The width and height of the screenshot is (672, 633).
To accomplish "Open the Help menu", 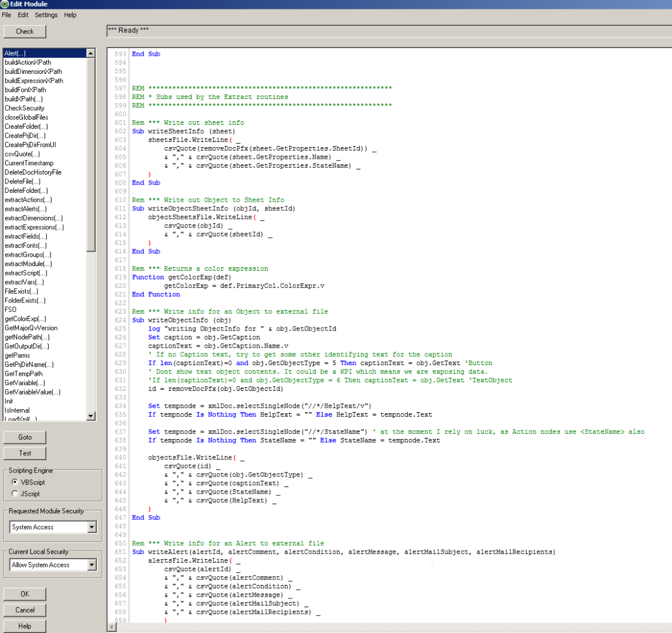I will pyautogui.click(x=70, y=15).
